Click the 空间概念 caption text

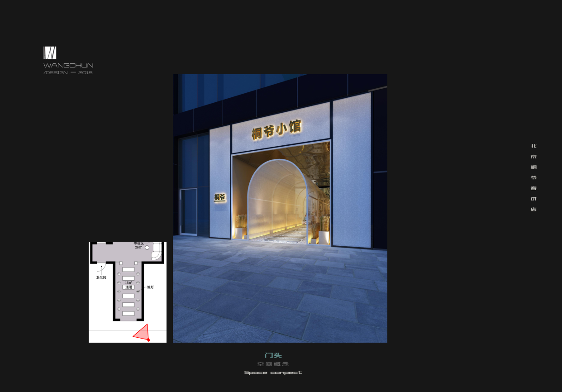click(x=273, y=364)
